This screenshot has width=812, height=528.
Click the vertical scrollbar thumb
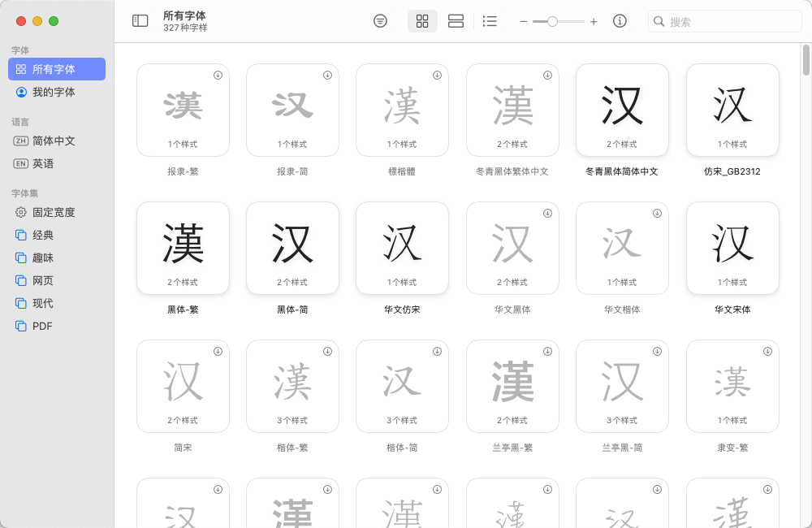806,60
